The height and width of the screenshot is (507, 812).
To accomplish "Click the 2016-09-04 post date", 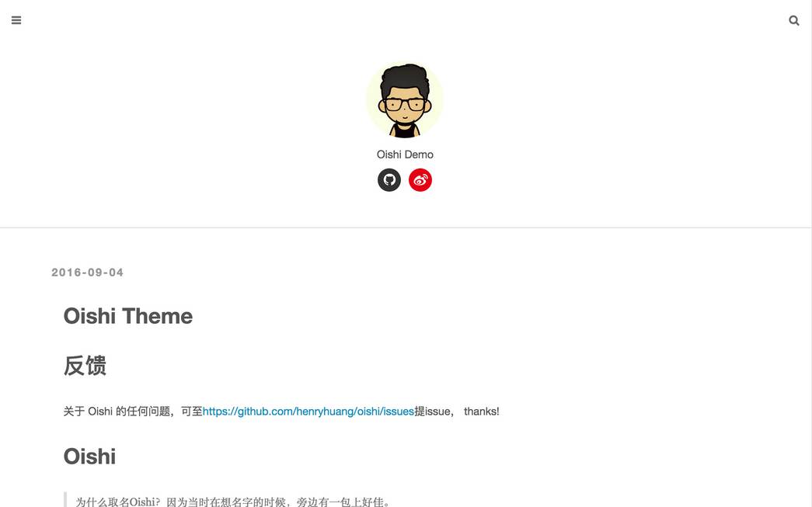I will tap(88, 273).
